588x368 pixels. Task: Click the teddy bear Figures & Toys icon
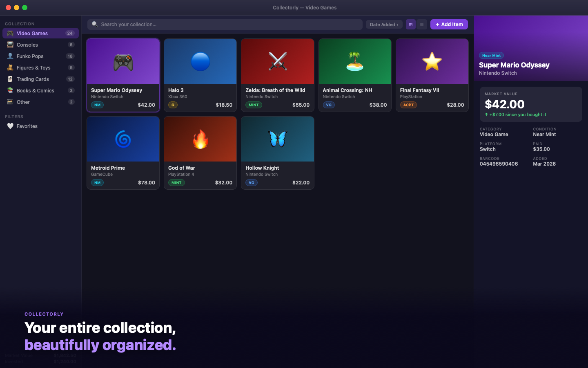click(10, 67)
